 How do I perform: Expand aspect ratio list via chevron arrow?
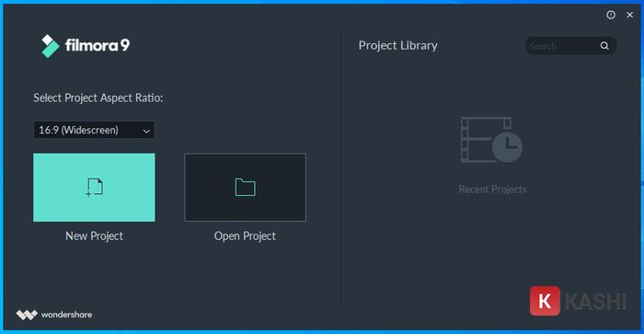coord(146,131)
